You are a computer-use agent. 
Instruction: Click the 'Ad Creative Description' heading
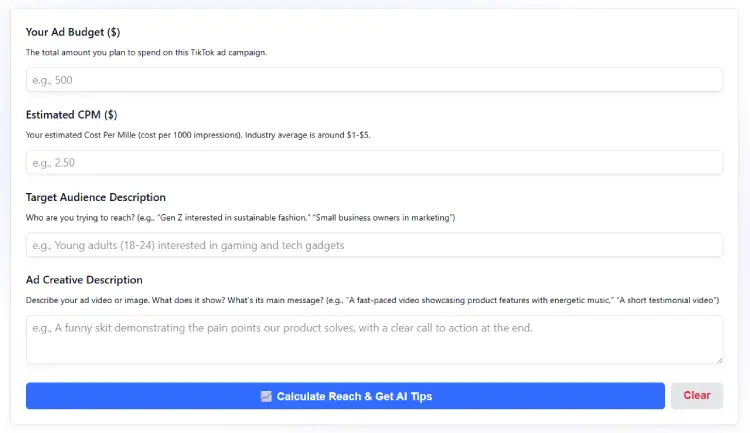coord(84,280)
